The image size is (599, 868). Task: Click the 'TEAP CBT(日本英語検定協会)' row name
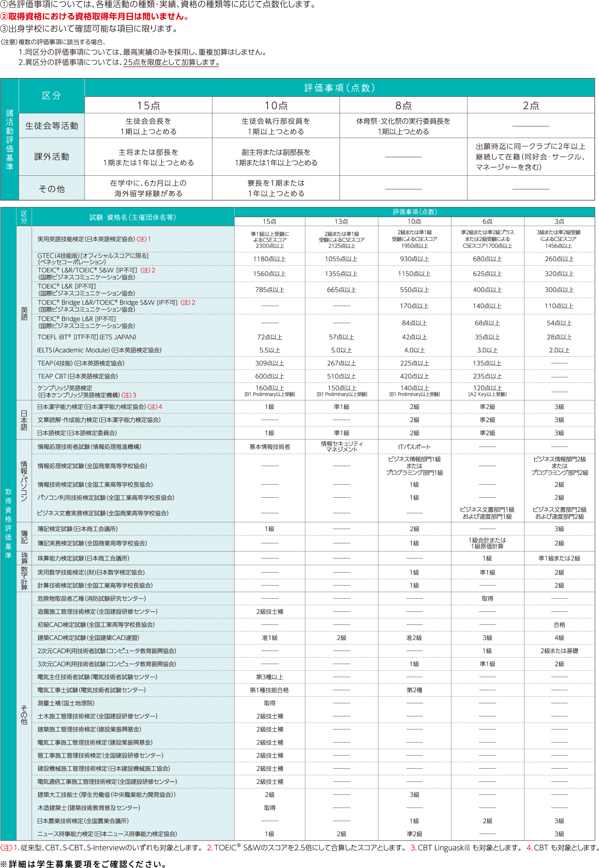[x=77, y=376]
